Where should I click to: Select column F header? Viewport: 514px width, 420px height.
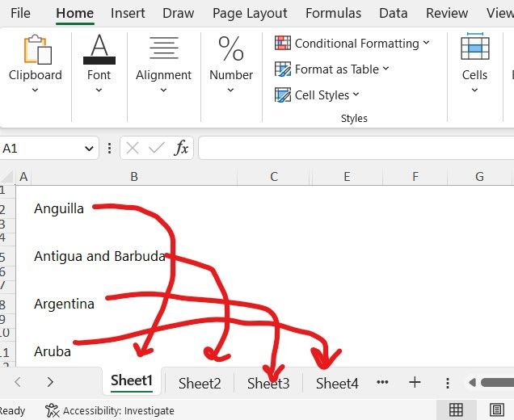415,177
